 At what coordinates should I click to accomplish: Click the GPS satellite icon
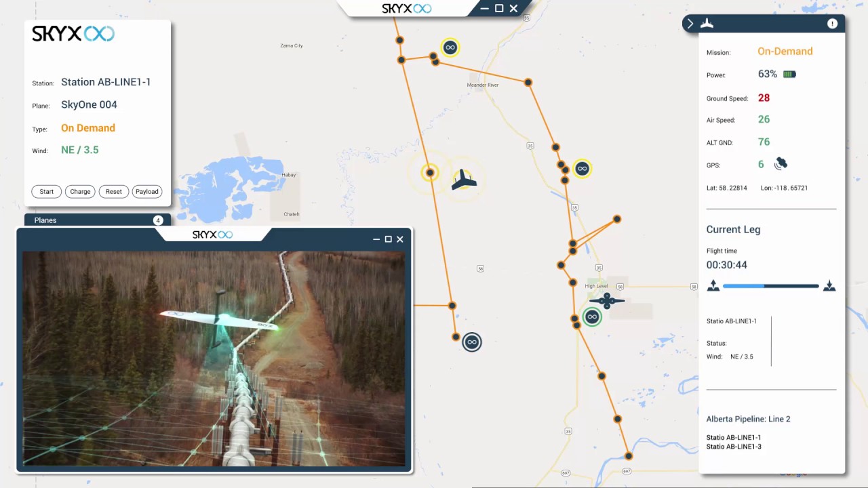[781, 163]
